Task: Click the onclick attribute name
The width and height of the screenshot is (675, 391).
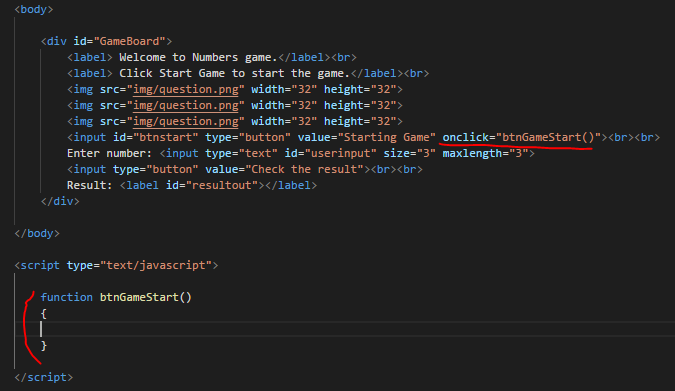Action: point(466,137)
